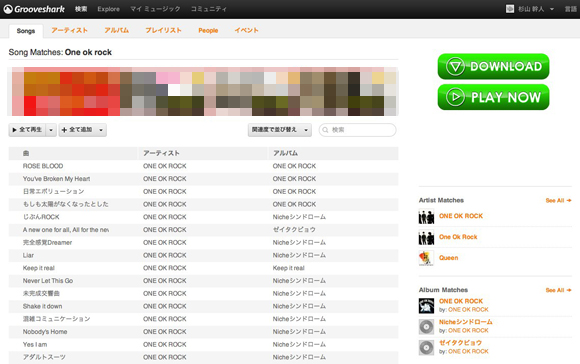
Task: Select the Songs tab
Action: click(26, 31)
